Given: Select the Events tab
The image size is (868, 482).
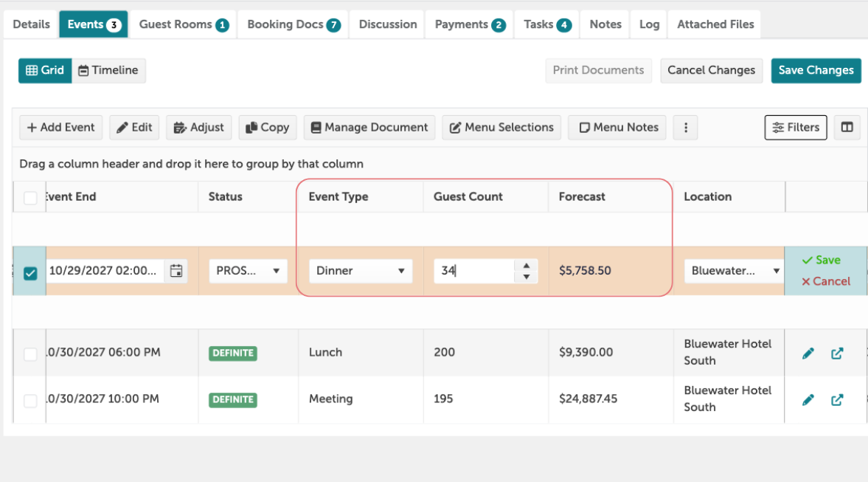Looking at the screenshot, I should [94, 24].
